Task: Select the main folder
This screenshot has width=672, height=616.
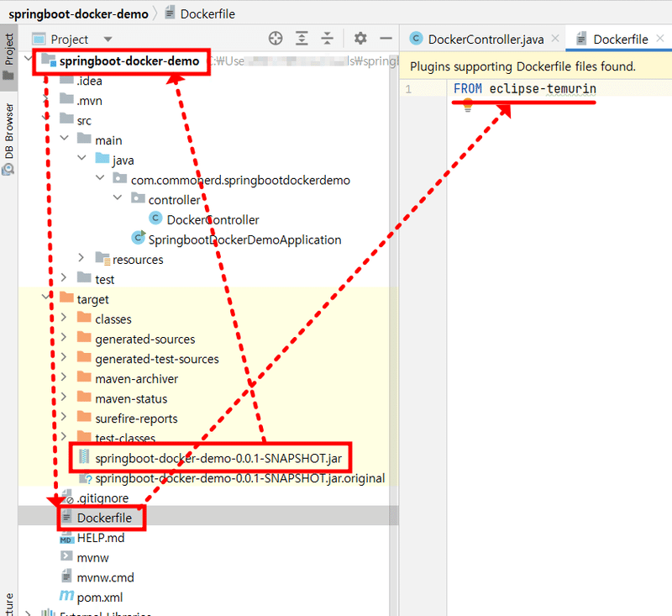Action: click(108, 140)
